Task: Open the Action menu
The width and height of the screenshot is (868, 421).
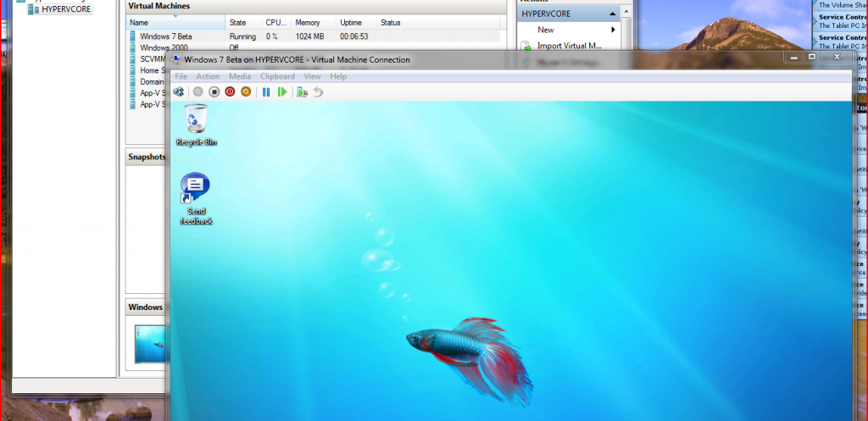Action: pos(209,76)
